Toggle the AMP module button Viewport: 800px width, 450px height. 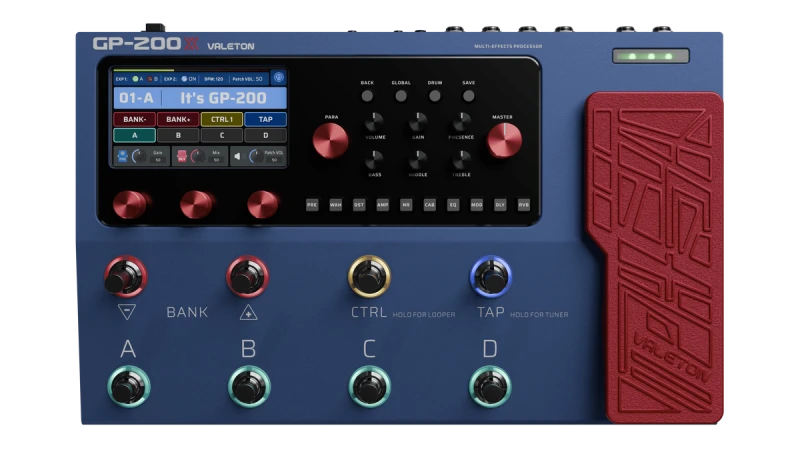pos(383,205)
